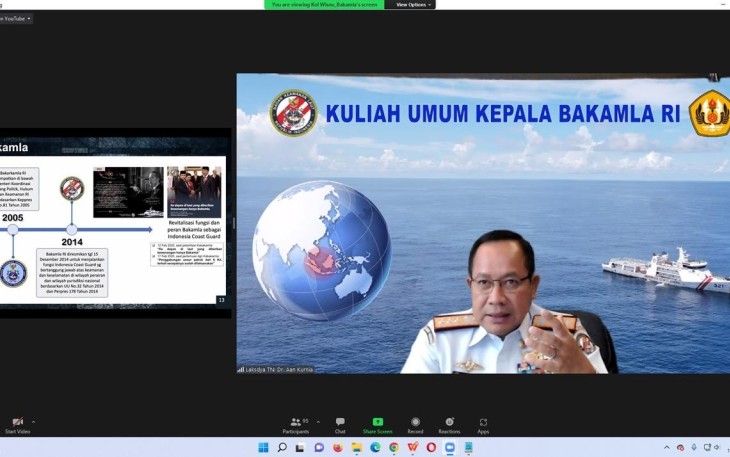Select the speaker's video tile
The width and height of the screenshot is (730, 457).
[x=483, y=223]
